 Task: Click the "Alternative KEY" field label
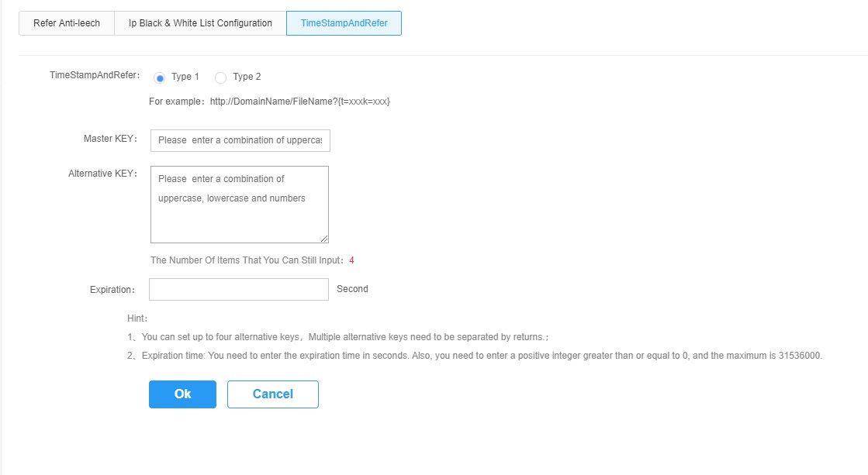point(102,174)
